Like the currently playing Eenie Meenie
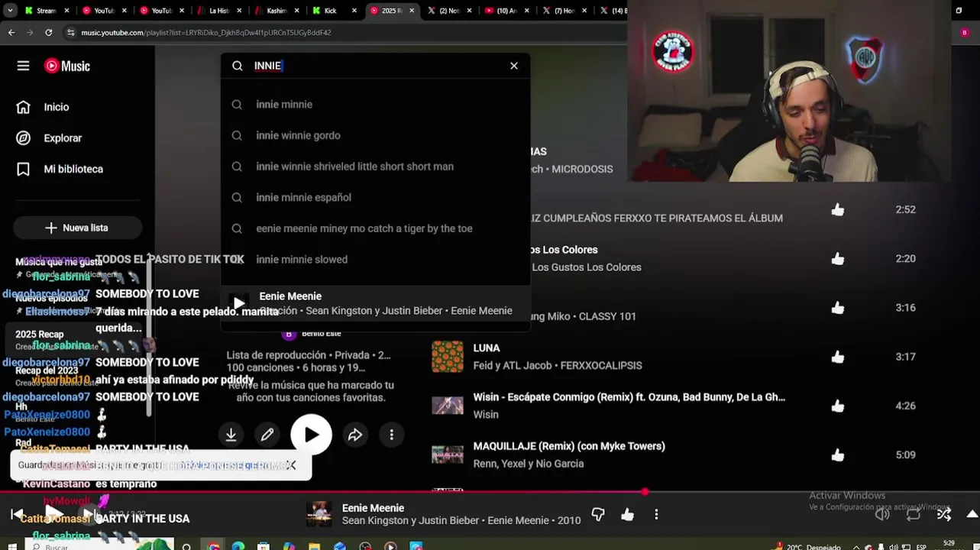 627,515
